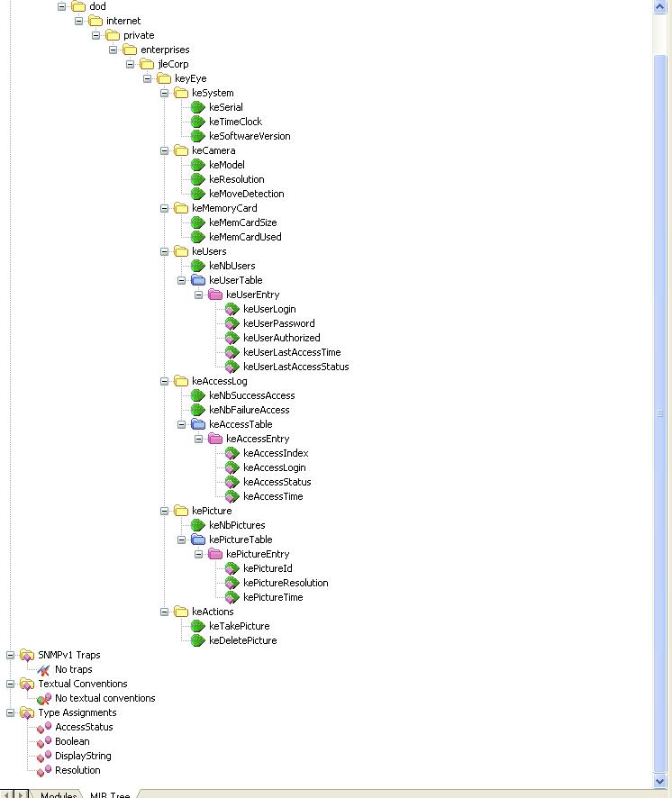Screen dimensions: 672x798
Task: Click the column icon next to keUserPassword
Action: [x=232, y=324]
